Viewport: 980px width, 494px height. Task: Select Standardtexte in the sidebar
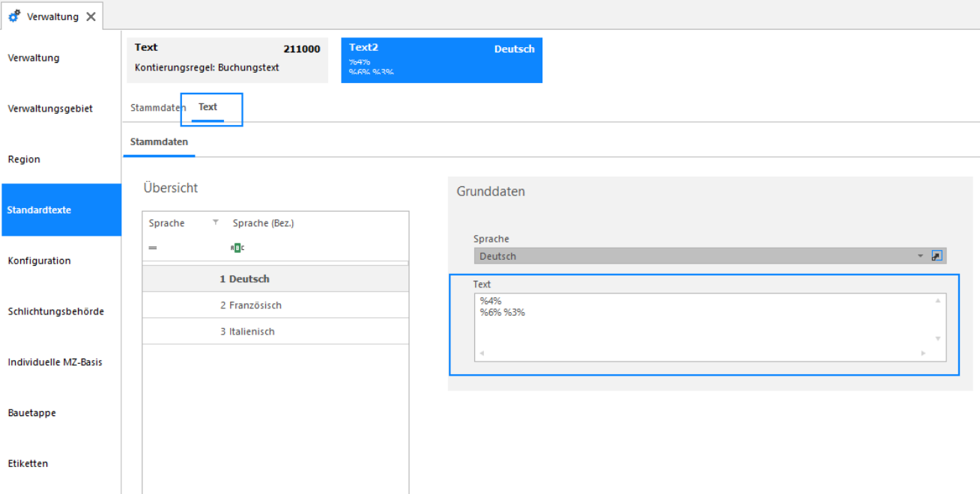[61, 210]
